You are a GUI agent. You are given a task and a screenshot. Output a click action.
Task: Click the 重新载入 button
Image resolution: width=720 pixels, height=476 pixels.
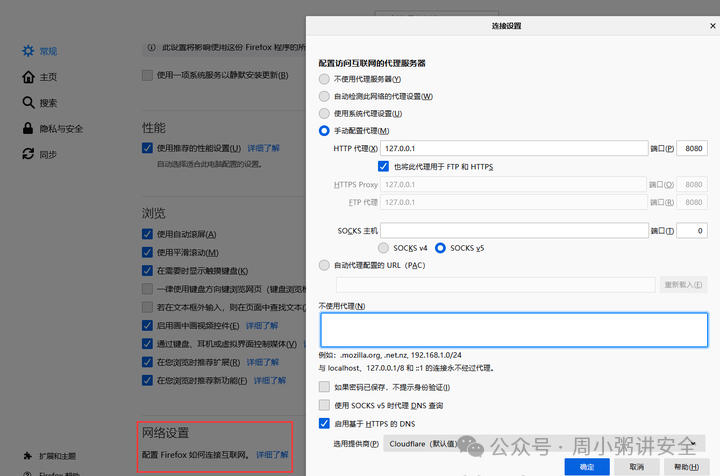pyautogui.click(x=683, y=285)
